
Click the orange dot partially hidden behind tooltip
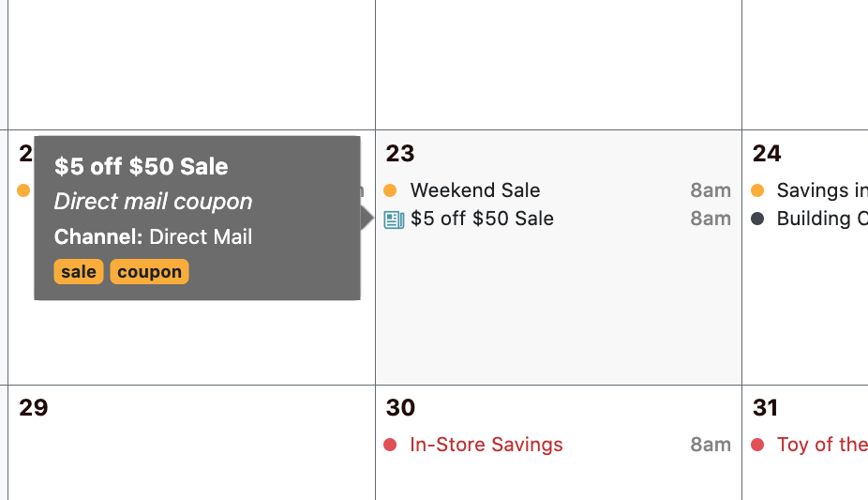pos(23,190)
